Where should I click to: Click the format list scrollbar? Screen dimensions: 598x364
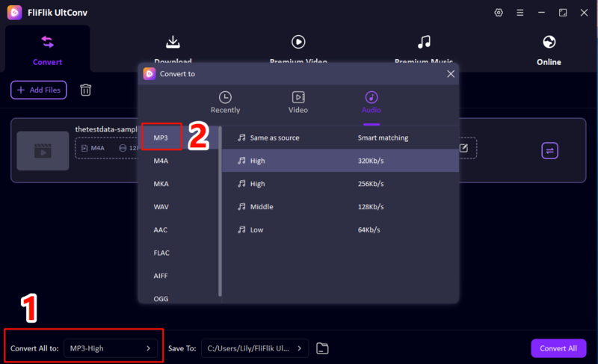[x=220, y=209]
